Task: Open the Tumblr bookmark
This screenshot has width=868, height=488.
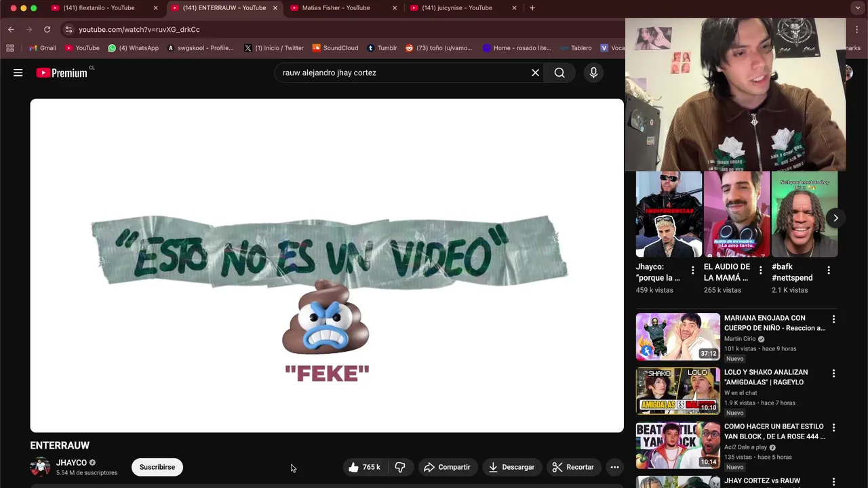Action: pyautogui.click(x=382, y=48)
